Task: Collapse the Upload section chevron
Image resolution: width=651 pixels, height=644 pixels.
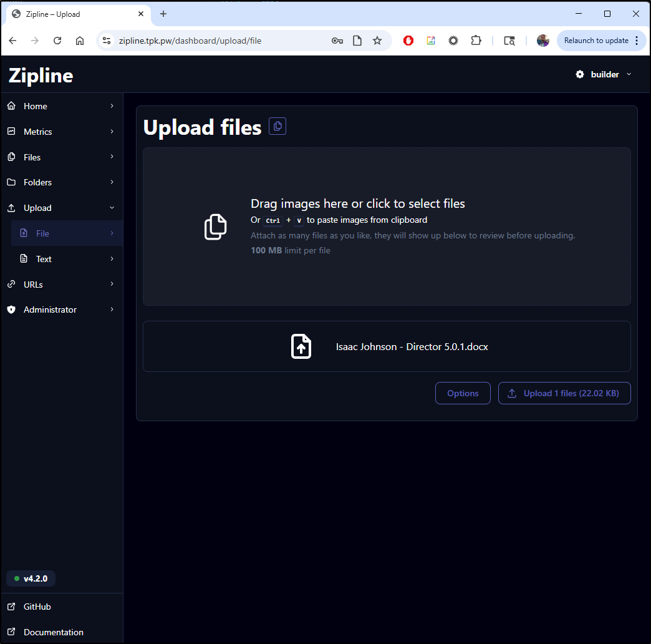Action: (112, 208)
